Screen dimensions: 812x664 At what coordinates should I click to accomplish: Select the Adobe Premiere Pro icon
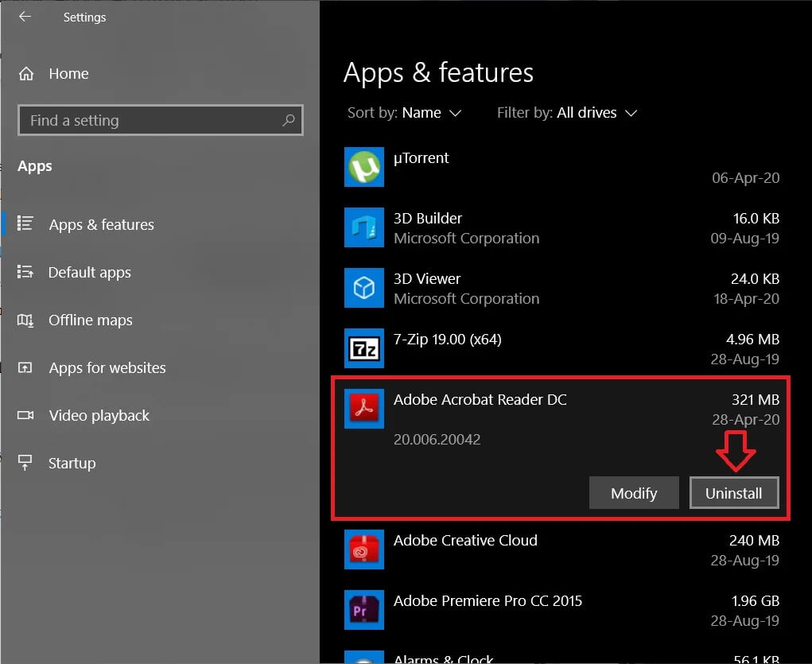point(364,610)
